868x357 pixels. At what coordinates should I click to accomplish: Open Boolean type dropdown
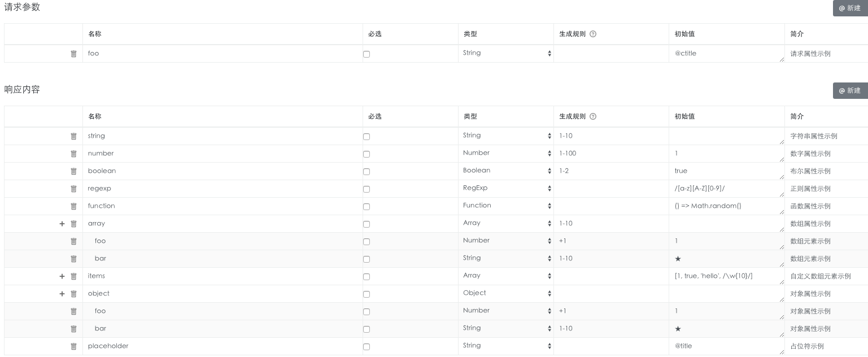(x=506, y=171)
